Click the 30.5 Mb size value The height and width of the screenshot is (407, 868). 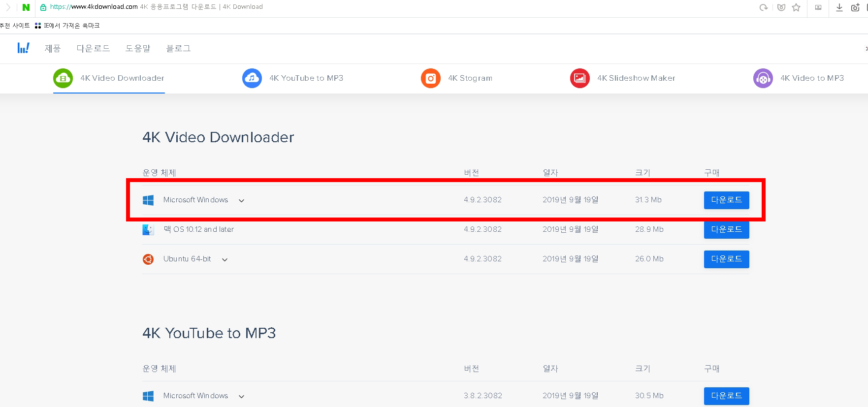[x=649, y=396]
